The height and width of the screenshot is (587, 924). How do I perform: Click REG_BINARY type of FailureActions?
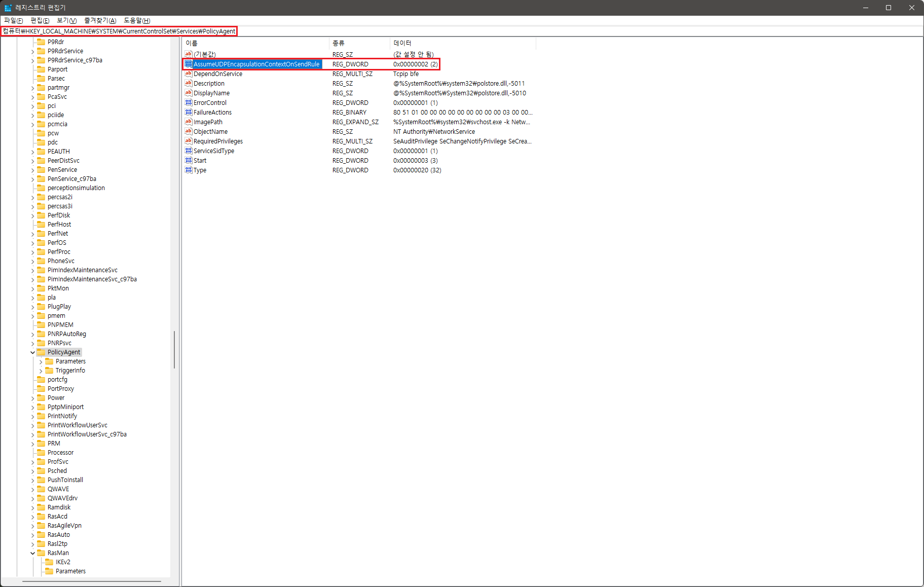[349, 112]
